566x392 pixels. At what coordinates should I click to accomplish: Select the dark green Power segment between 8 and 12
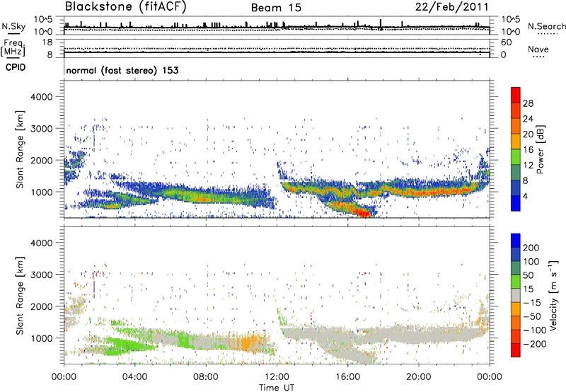click(516, 173)
